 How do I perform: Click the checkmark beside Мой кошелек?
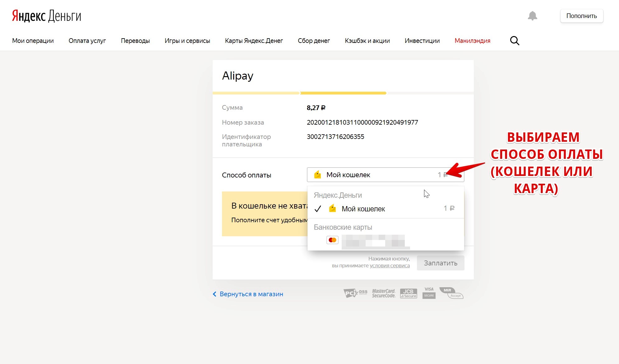click(x=317, y=209)
